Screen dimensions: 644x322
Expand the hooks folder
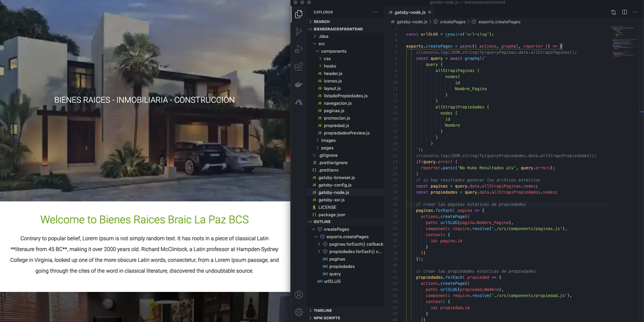[347, 66]
